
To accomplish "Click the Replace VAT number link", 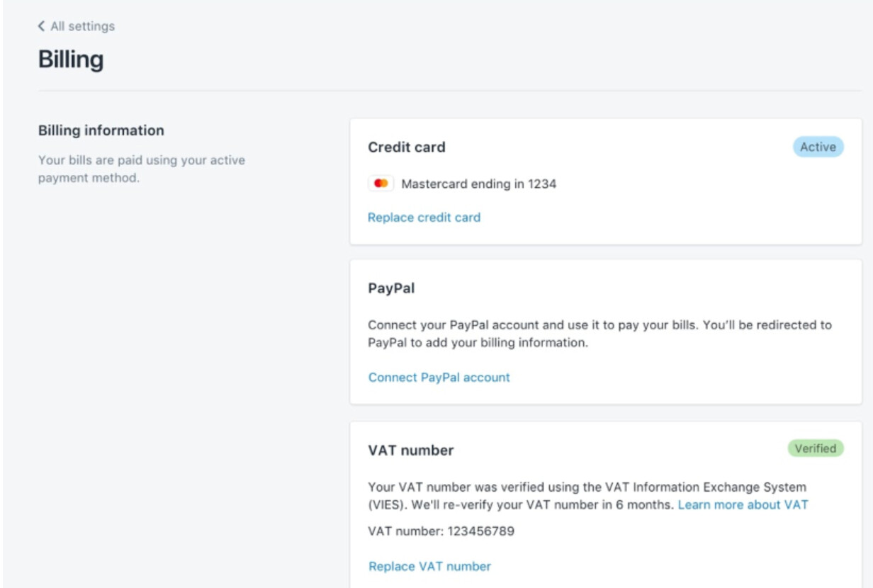I will [x=429, y=566].
